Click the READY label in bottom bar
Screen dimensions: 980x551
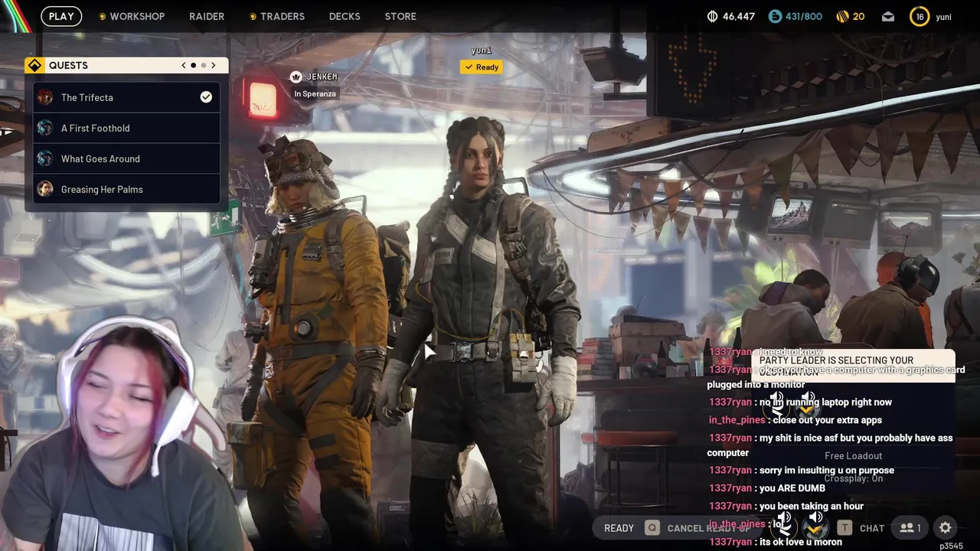619,528
